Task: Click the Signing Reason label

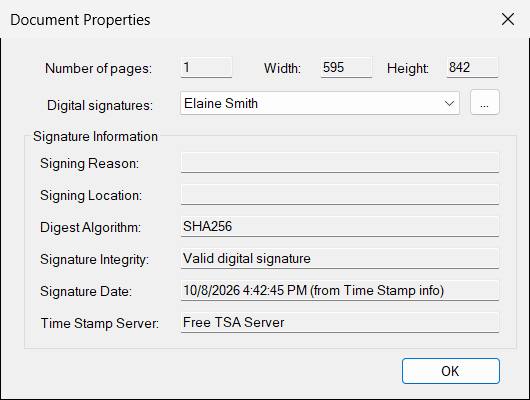Action: pos(89,164)
